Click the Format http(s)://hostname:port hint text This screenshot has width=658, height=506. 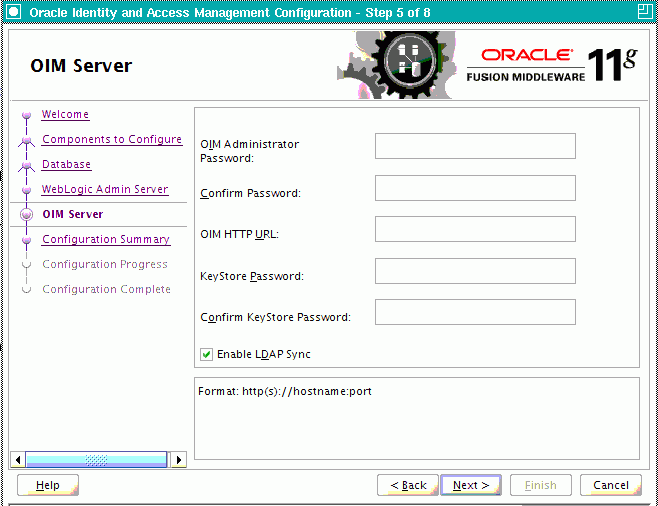click(x=285, y=391)
